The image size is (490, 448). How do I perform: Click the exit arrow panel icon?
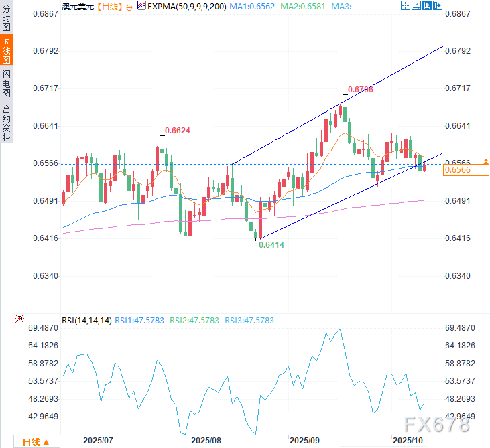click(x=438, y=5)
